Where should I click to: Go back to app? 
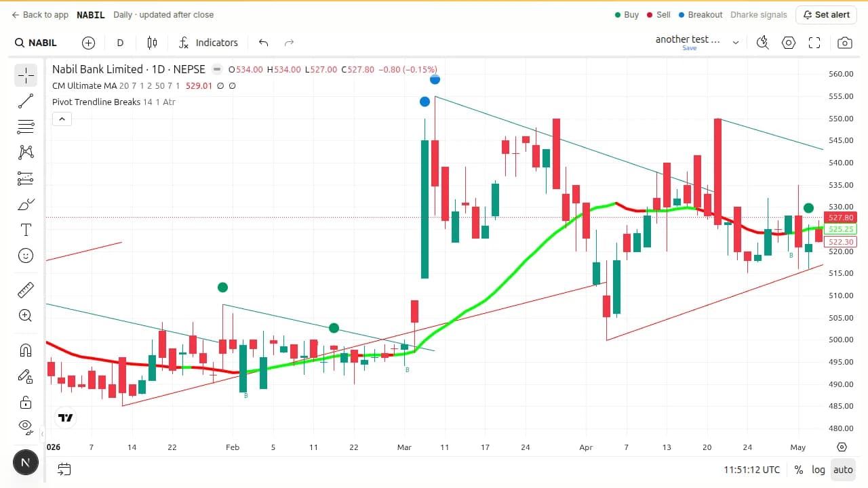40,14
